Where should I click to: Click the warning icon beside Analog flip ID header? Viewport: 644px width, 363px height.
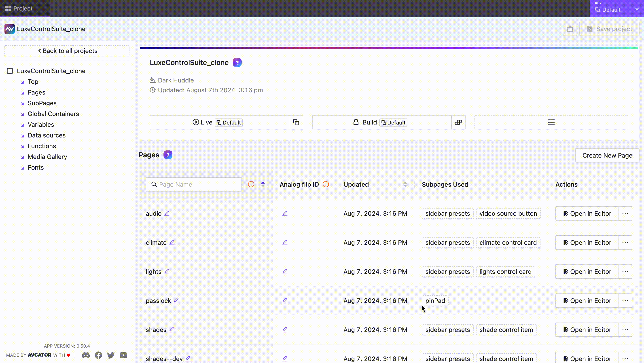326,184
